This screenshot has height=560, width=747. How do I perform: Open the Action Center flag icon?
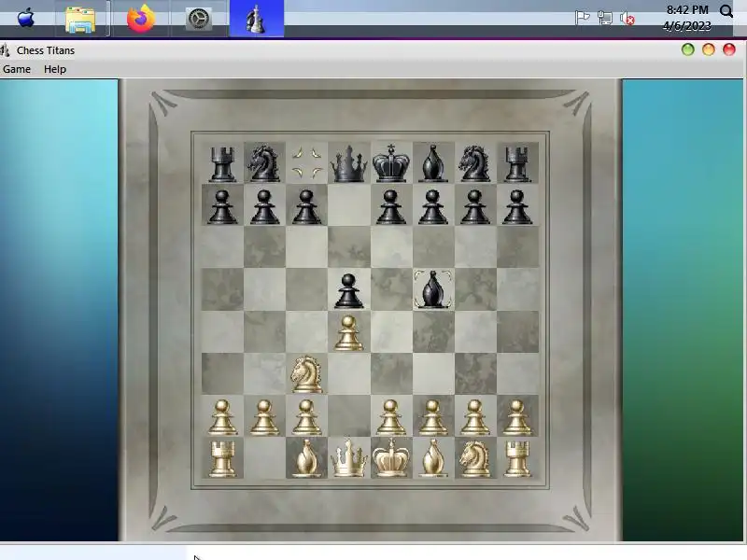[582, 18]
